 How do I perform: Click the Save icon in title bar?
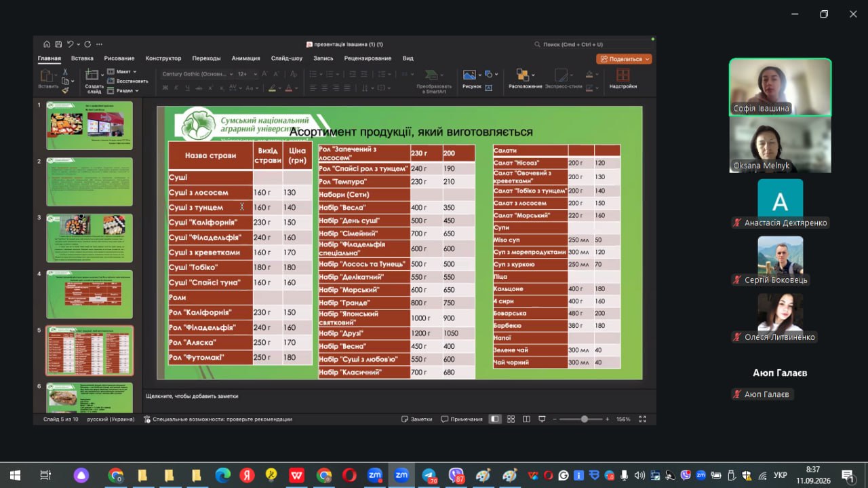pyautogui.click(x=59, y=44)
